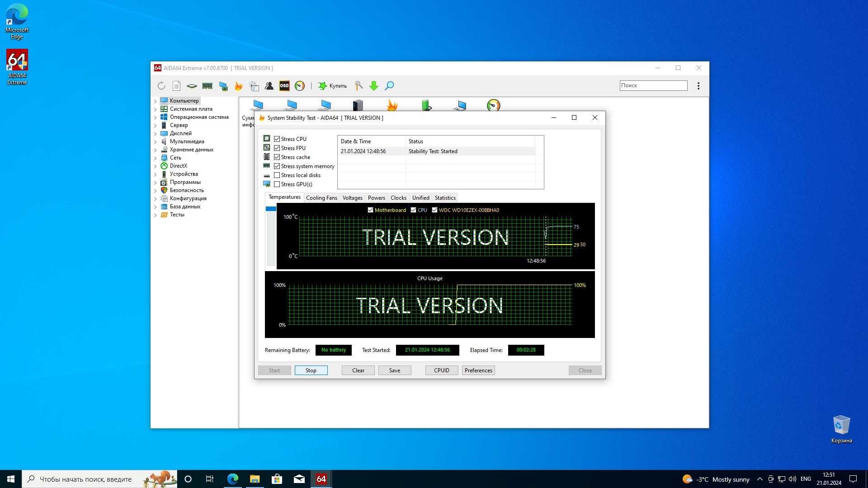Expand the Компьютер tree node
The width and height of the screenshot is (868, 488).
pos(156,101)
